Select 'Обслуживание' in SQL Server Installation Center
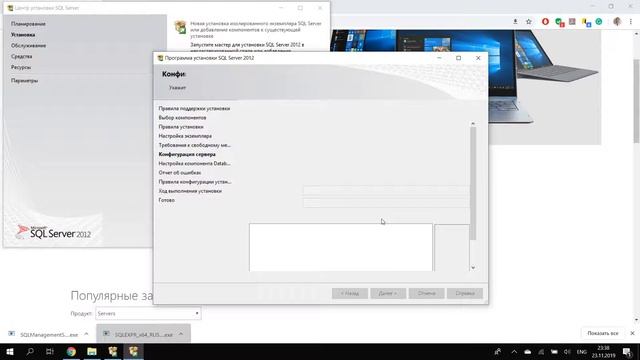This screenshot has height=360, width=640. [28, 45]
